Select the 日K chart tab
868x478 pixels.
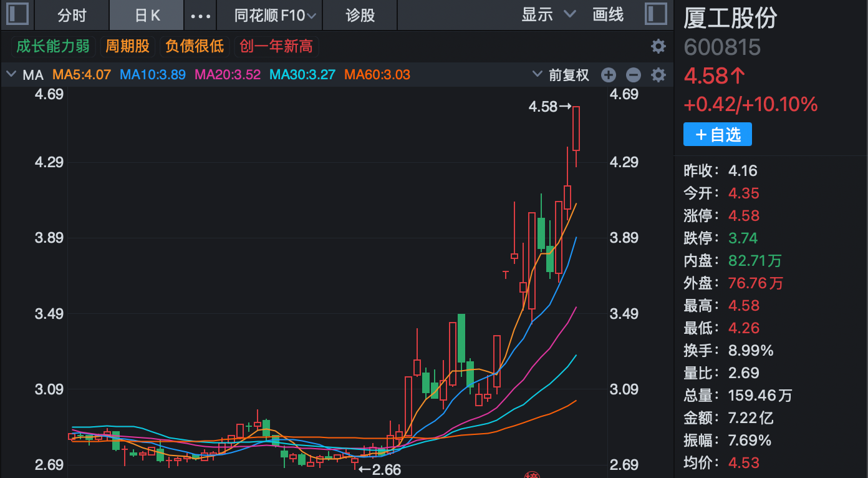147,16
